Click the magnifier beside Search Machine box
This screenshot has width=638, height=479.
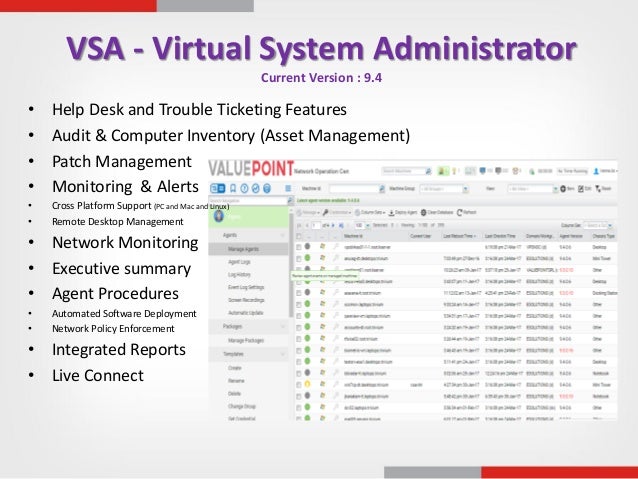tap(428, 171)
